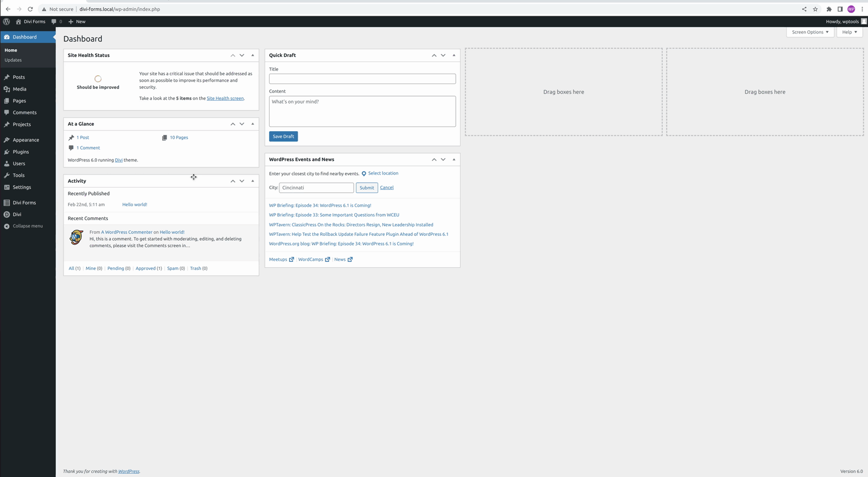The height and width of the screenshot is (477, 868).
Task: Toggle the WordPress Events and News panel
Action: (454, 159)
